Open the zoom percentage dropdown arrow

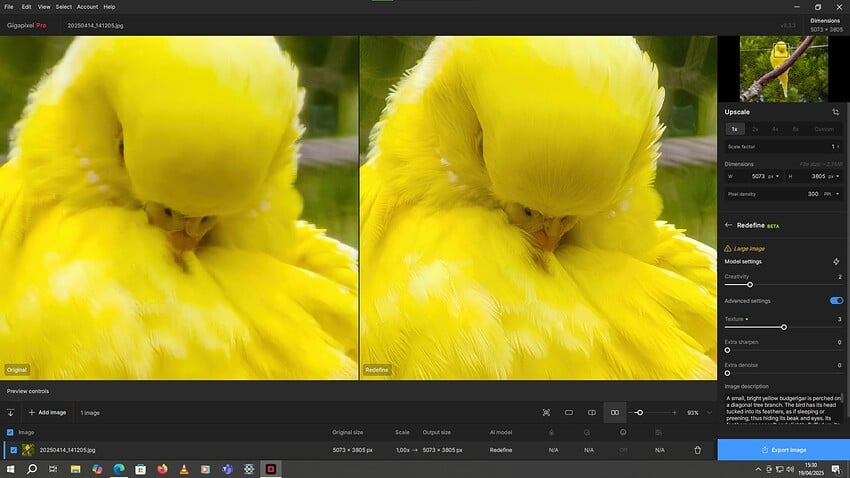pos(709,413)
